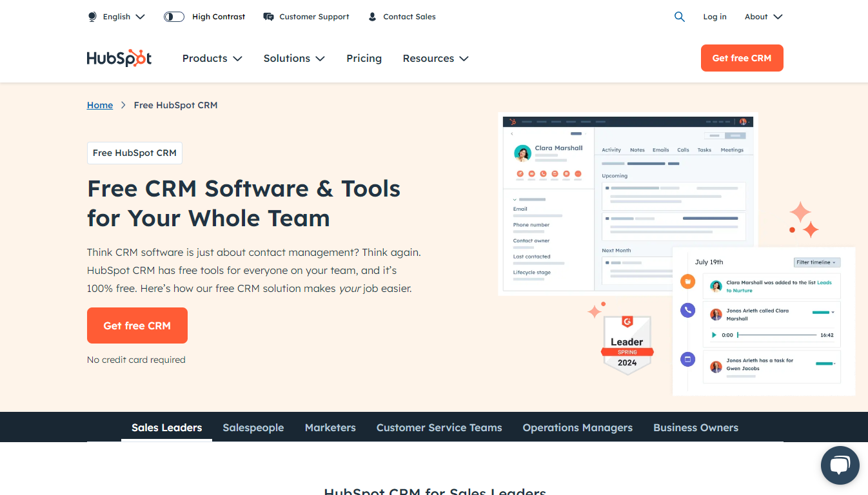Image resolution: width=868 pixels, height=495 pixels.
Task: Open the Resources menu
Action: click(x=435, y=58)
